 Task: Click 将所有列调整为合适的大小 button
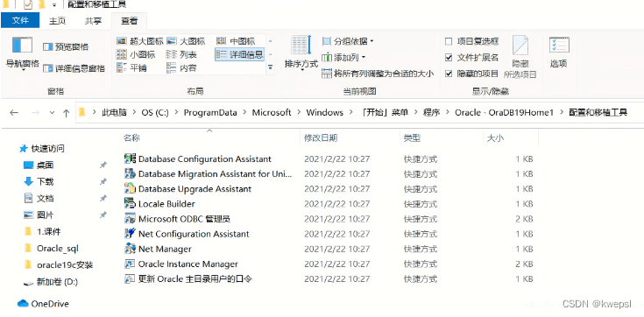pos(378,74)
